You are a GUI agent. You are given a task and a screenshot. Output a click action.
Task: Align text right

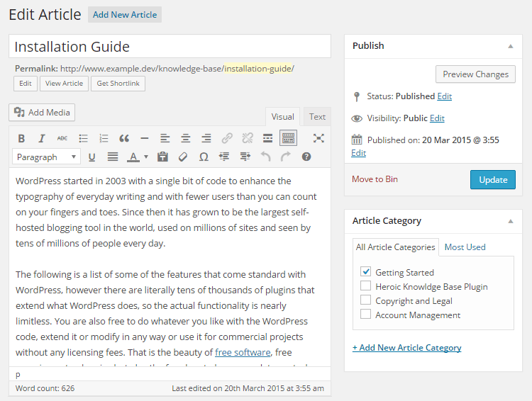(x=206, y=138)
